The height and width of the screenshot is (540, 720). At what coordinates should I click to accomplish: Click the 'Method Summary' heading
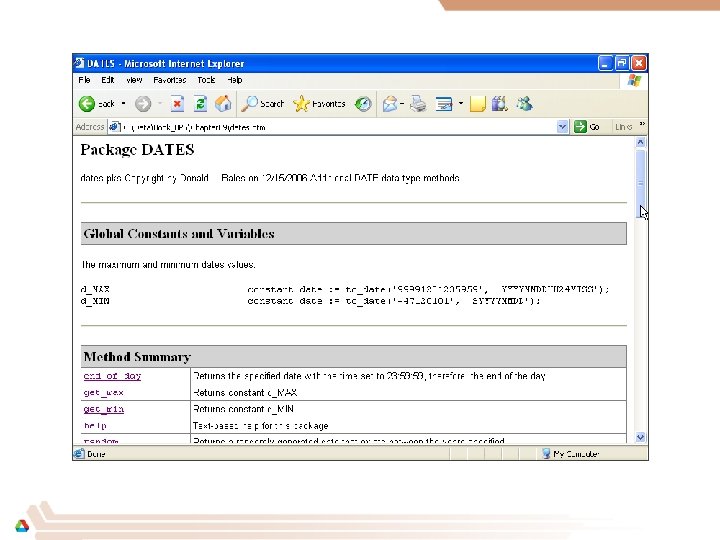point(137,357)
